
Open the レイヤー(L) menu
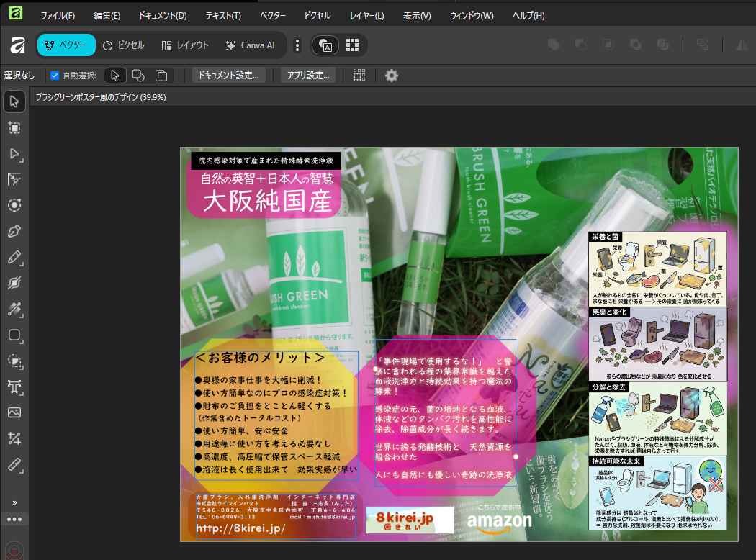[x=366, y=16]
